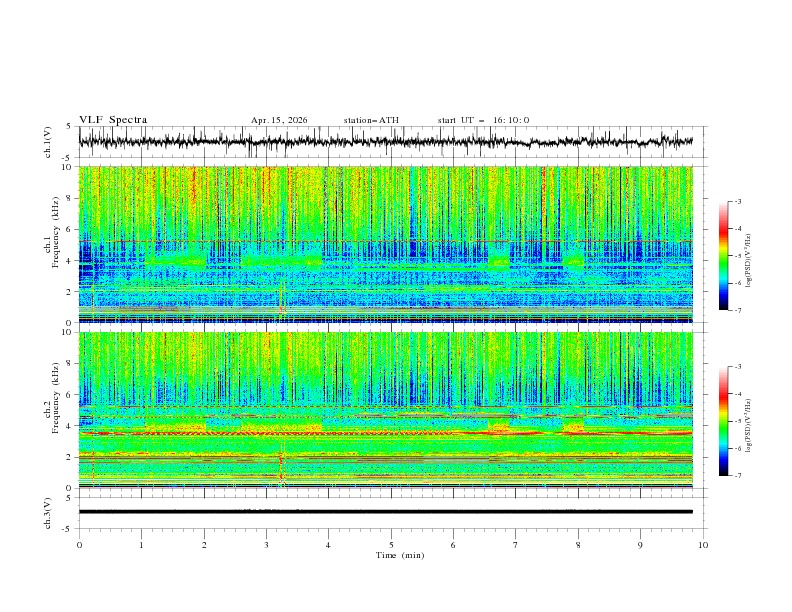Viewport: 792px width, 612px height.
Task: Click the ch.1 waveform trace plot
Action: point(392,142)
